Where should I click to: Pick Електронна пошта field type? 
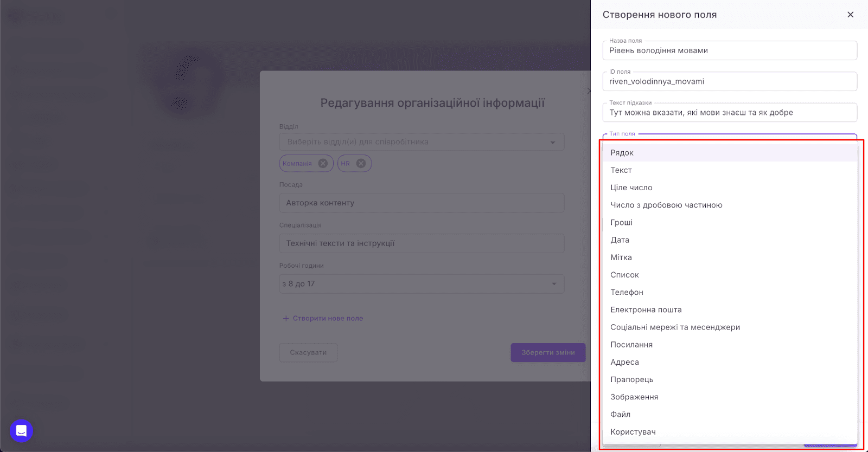point(646,310)
